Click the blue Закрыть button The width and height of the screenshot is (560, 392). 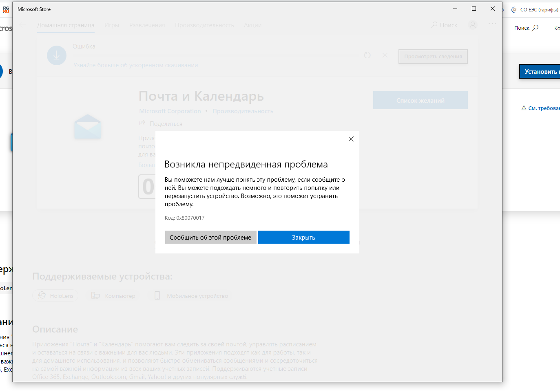click(x=303, y=237)
